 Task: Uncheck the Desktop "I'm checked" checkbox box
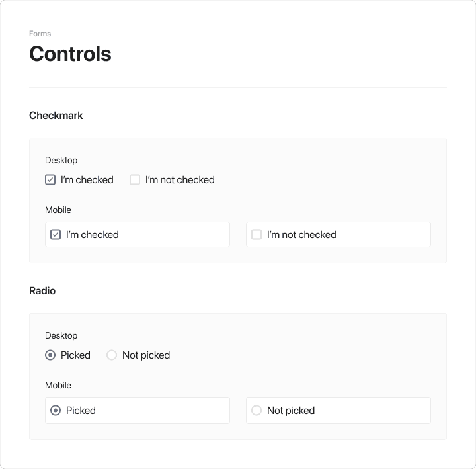[x=50, y=179]
